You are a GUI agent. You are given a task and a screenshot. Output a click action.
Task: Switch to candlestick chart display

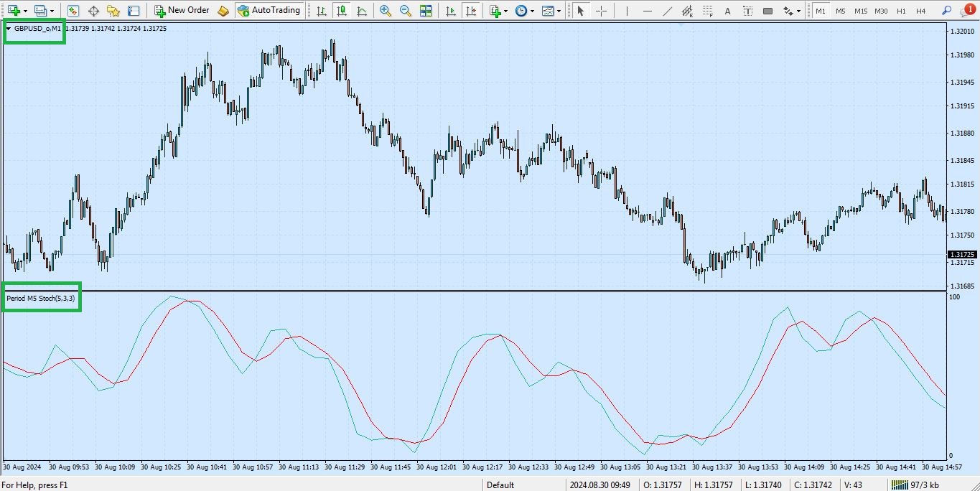click(341, 11)
